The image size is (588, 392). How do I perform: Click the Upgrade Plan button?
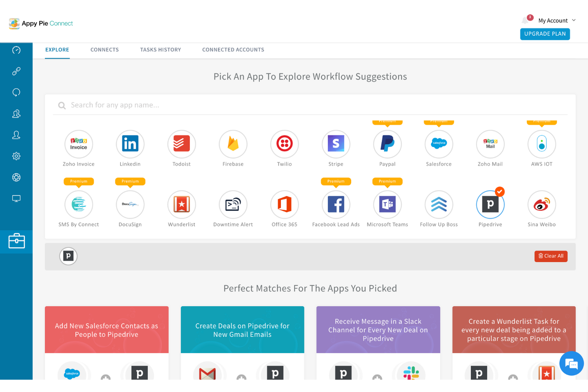tap(545, 34)
